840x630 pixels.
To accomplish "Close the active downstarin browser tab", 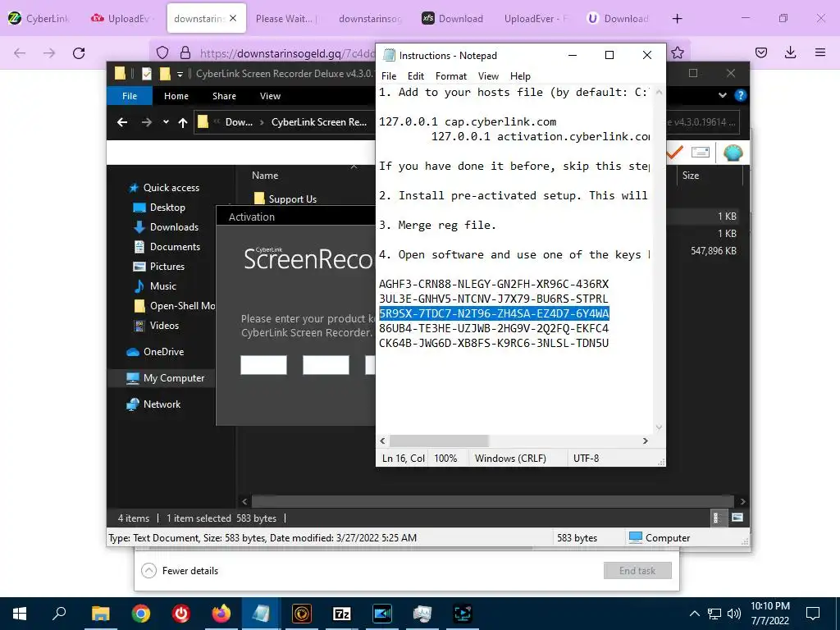I will [x=233, y=18].
